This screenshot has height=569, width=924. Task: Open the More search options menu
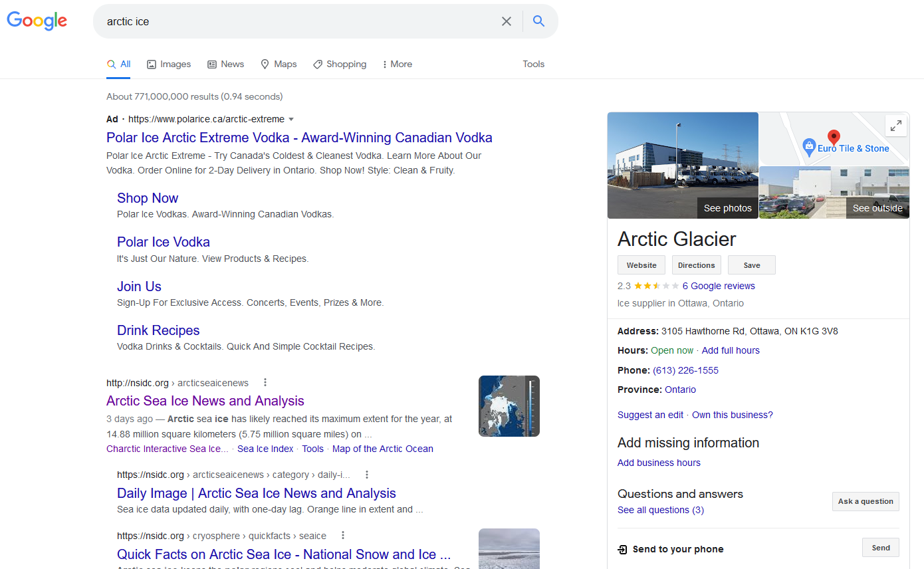[x=397, y=64]
